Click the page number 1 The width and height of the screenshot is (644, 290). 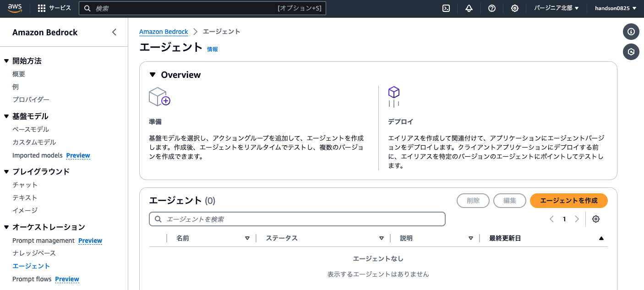click(x=564, y=219)
